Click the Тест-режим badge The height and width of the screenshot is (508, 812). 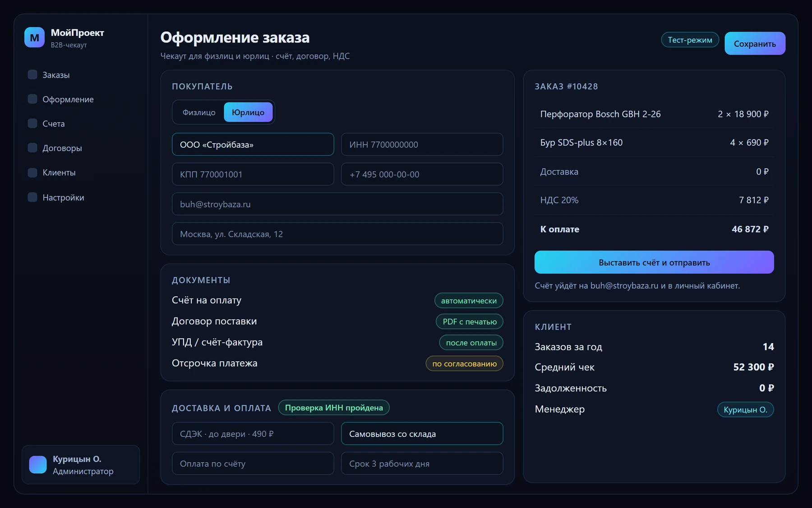point(690,40)
